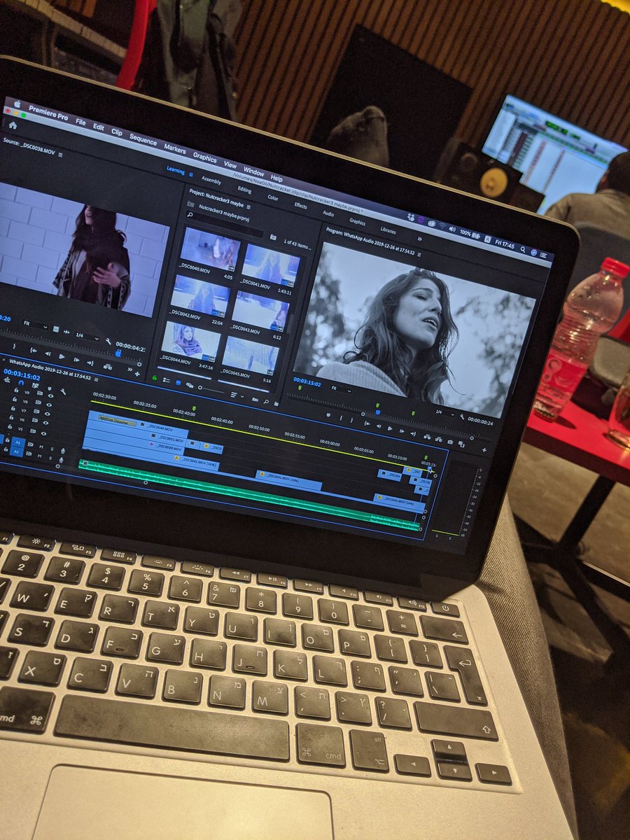This screenshot has height=840, width=630.
Task: Click Add Marker in the Program monitor
Action: [x=328, y=415]
